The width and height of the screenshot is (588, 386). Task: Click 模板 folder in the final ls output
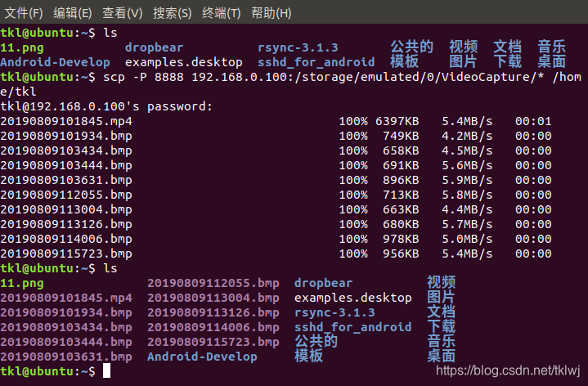[x=308, y=356]
